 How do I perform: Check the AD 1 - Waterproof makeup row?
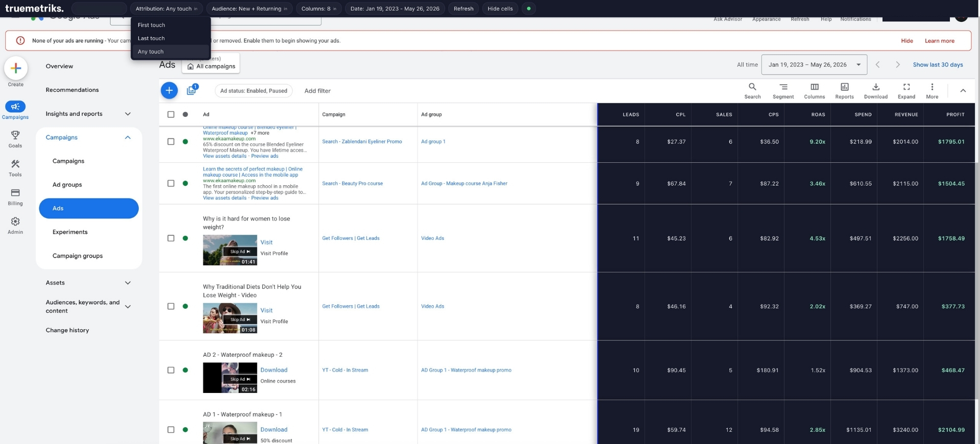click(171, 430)
